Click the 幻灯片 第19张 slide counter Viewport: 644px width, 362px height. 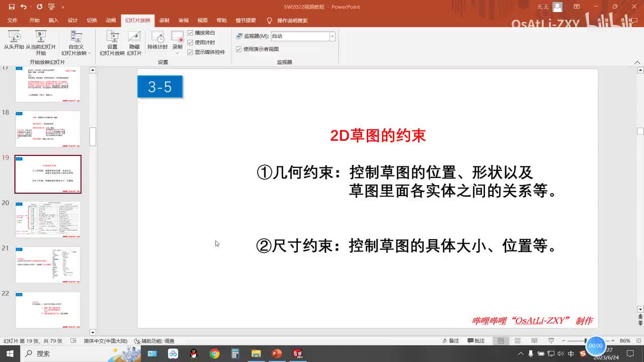point(32,341)
